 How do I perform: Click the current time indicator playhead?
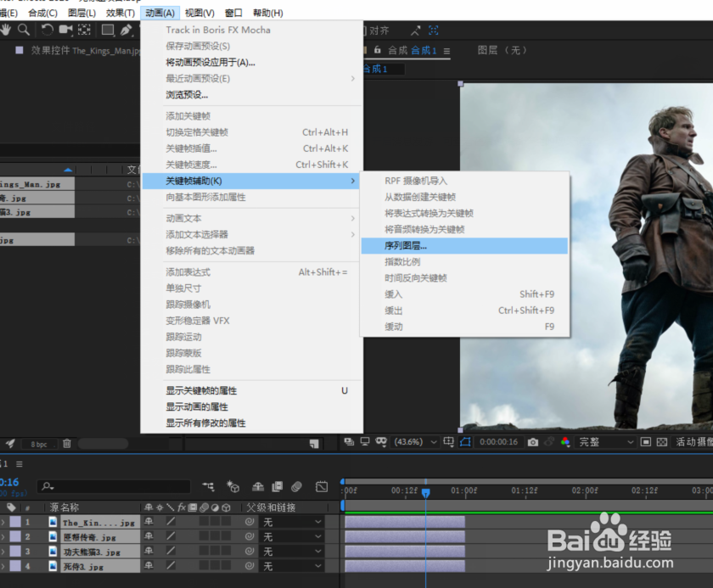tap(425, 492)
